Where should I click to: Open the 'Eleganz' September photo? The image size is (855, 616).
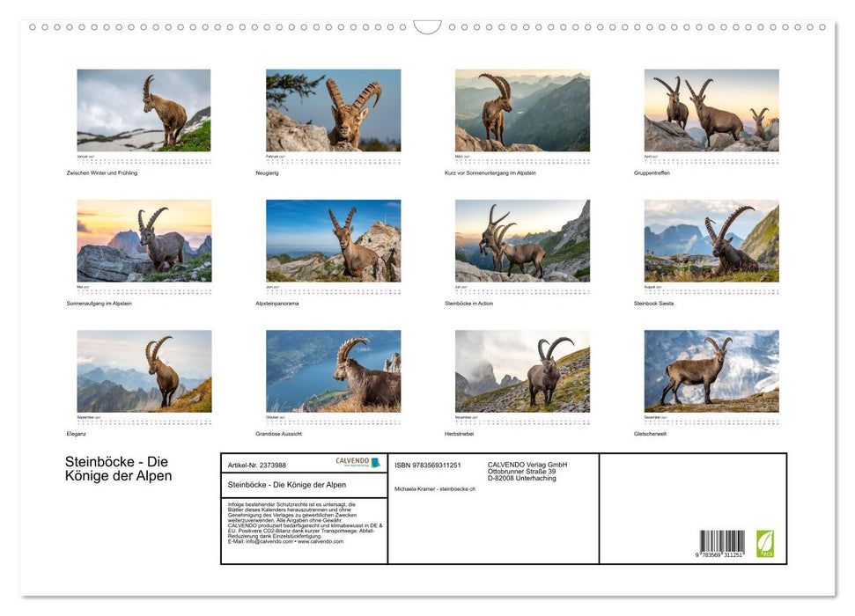click(144, 371)
